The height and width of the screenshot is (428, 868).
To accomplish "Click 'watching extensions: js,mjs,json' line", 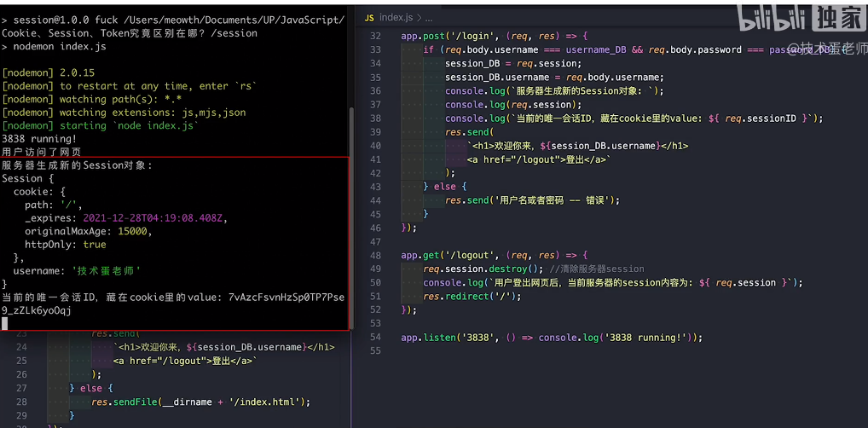I will click(x=124, y=113).
